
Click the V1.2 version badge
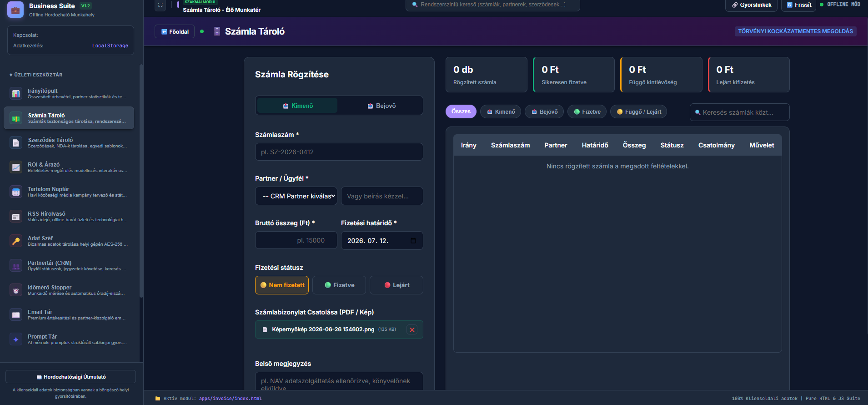pos(85,6)
